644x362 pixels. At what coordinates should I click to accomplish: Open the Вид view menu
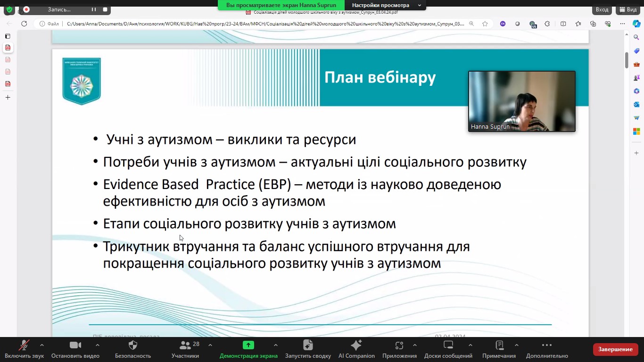click(628, 9)
